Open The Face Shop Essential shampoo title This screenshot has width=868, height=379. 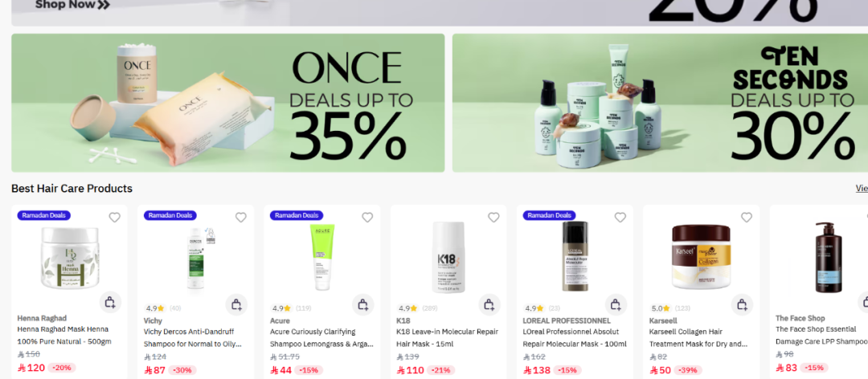click(821, 336)
